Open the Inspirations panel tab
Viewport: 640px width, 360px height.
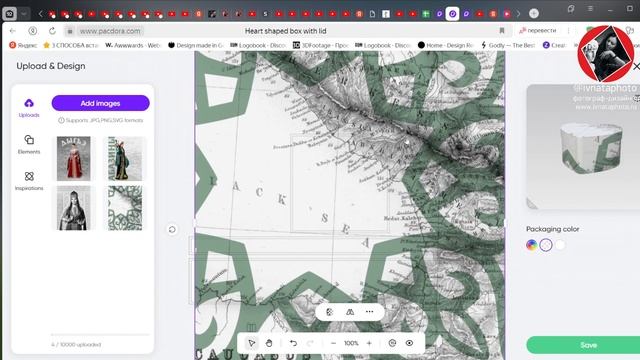pos(29,181)
